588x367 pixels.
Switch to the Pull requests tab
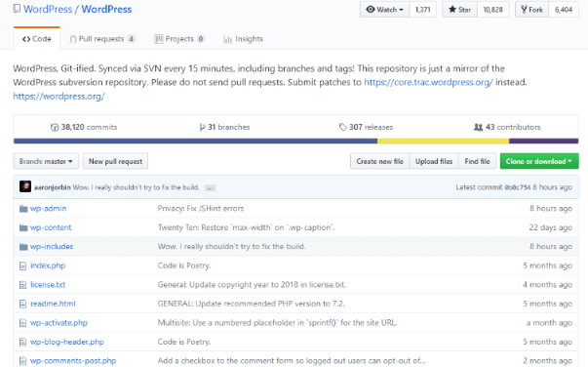click(x=102, y=39)
